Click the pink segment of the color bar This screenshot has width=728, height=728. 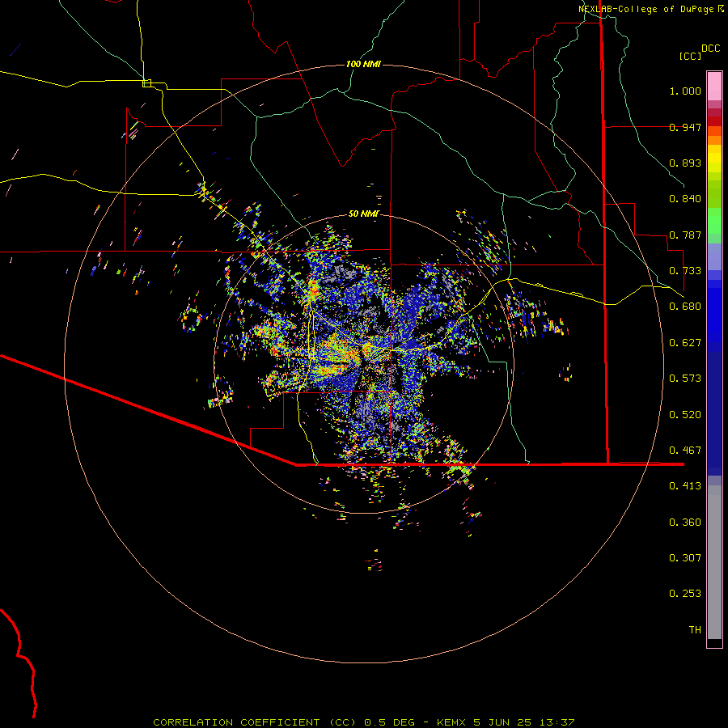click(x=714, y=86)
